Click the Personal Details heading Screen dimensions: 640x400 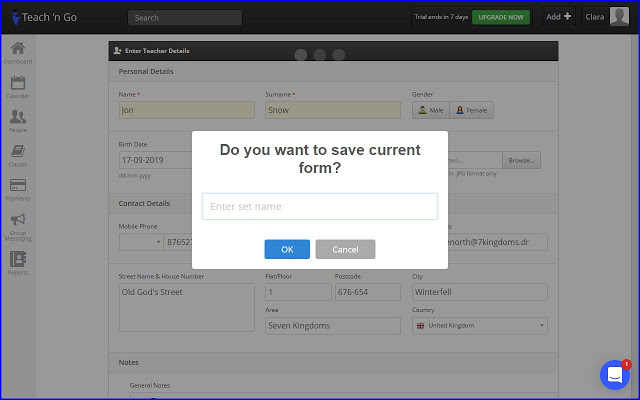[146, 71]
